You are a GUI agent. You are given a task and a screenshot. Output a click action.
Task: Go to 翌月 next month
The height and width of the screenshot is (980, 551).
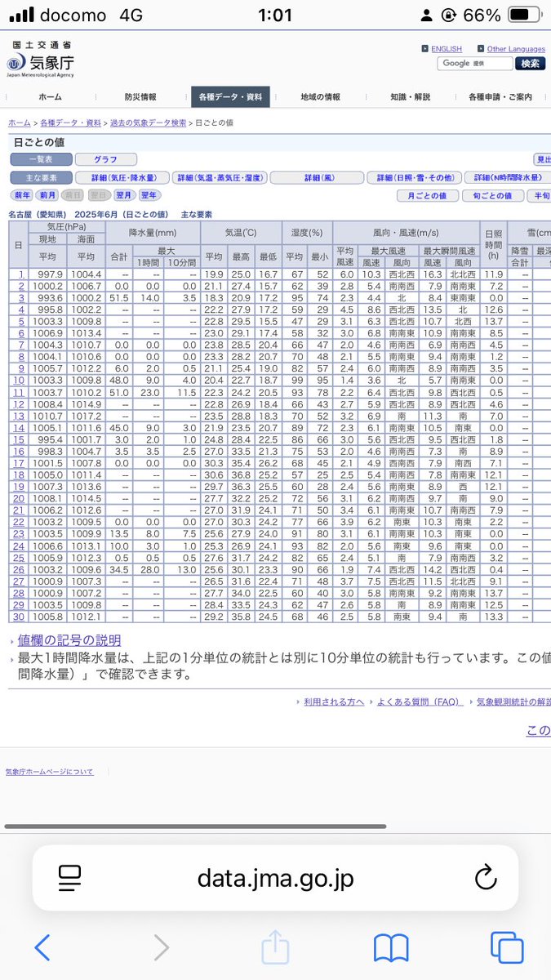[124, 195]
